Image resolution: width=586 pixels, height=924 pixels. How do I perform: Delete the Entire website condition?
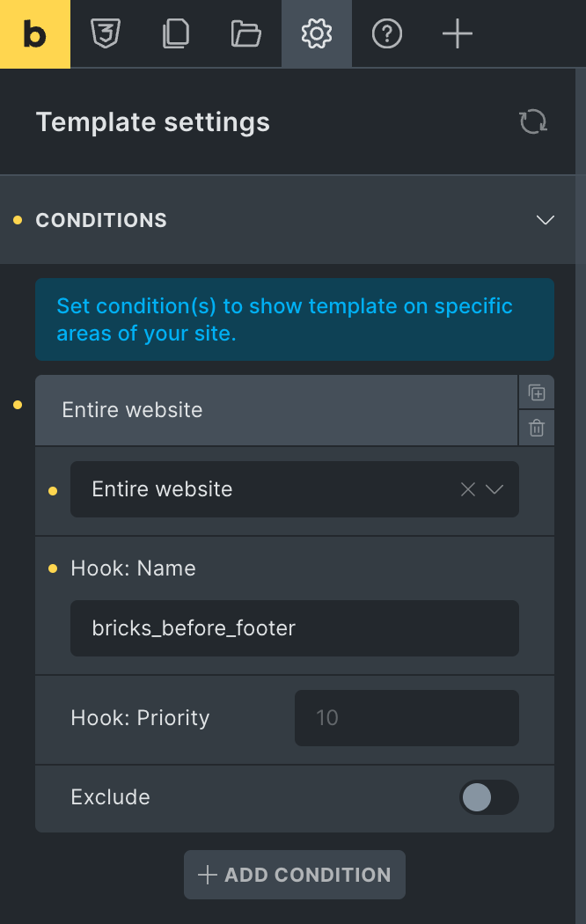537,428
